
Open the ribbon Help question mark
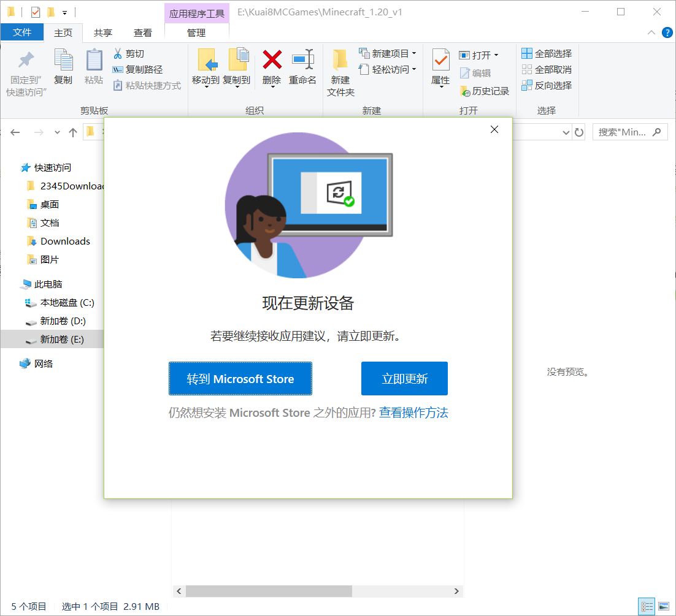(x=667, y=32)
